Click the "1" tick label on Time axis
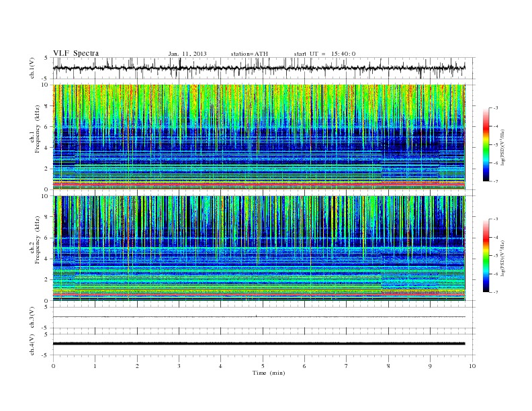The image size is (532, 411). click(95, 366)
